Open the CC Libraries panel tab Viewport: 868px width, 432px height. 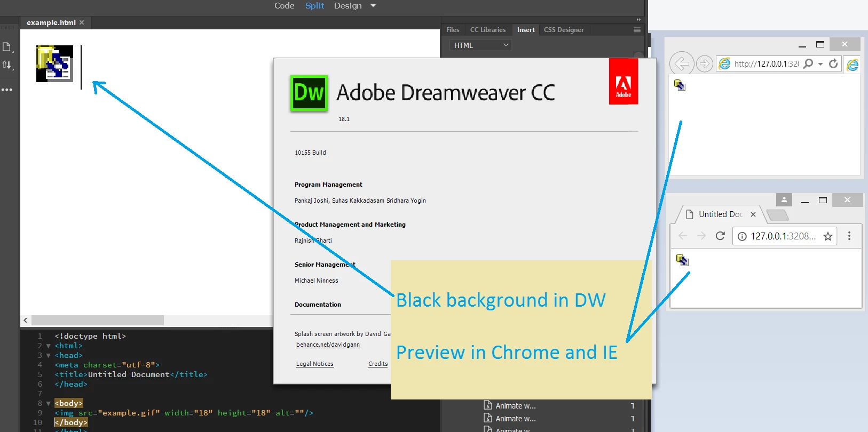click(x=488, y=30)
